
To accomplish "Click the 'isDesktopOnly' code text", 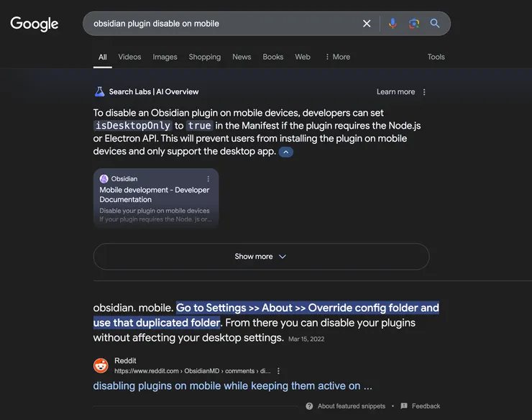I will pyautogui.click(x=133, y=126).
